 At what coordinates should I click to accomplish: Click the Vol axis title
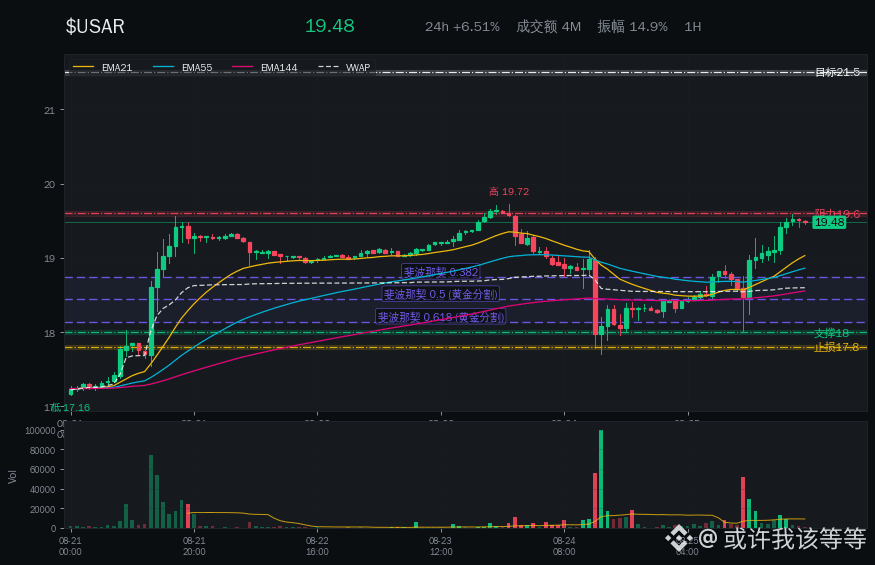coord(12,477)
